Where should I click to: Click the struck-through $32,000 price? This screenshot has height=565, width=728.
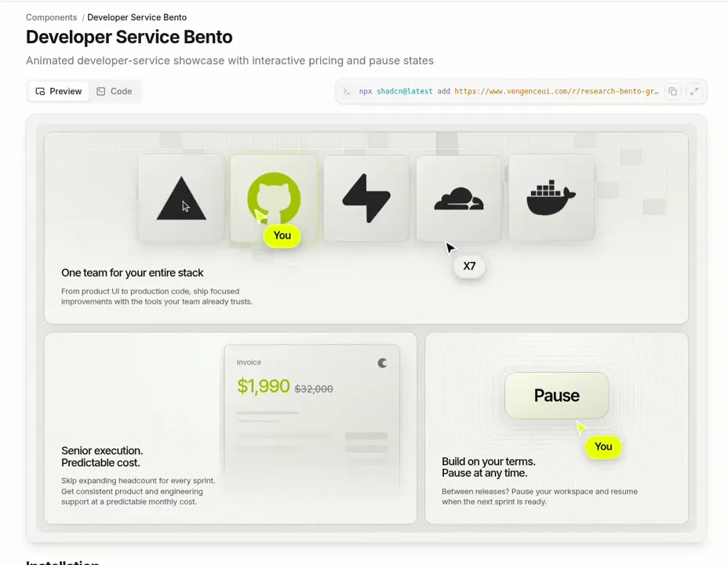(x=314, y=389)
